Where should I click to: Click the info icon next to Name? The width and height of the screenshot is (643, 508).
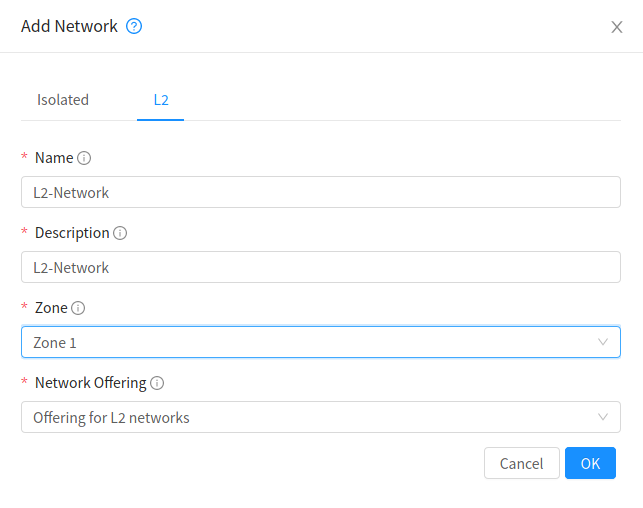click(x=84, y=158)
